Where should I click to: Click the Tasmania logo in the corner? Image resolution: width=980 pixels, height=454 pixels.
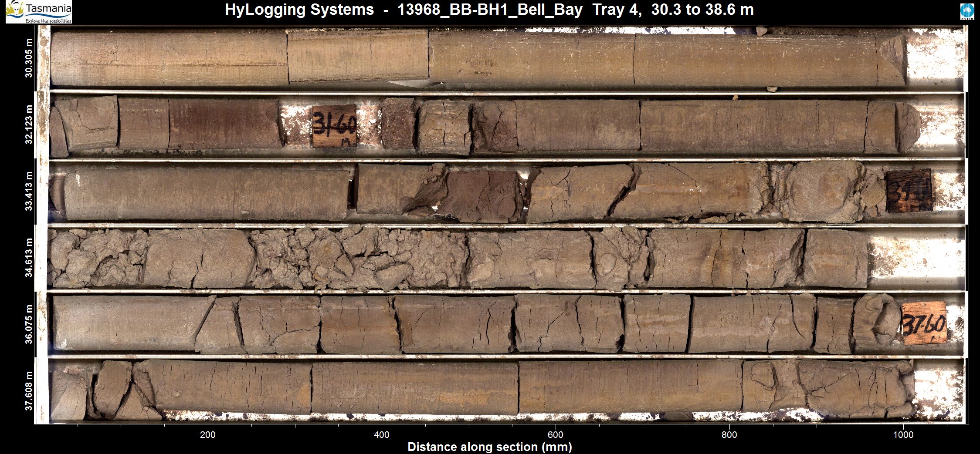click(38, 12)
